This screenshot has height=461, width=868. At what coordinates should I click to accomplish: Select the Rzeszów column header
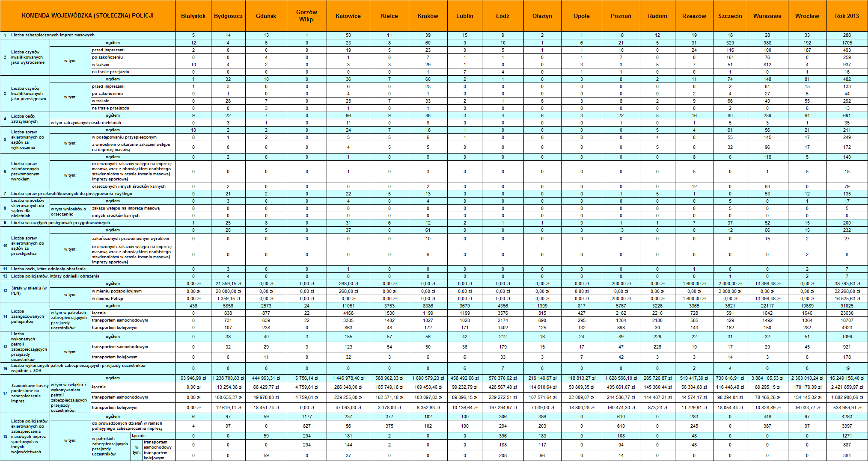[x=694, y=16]
